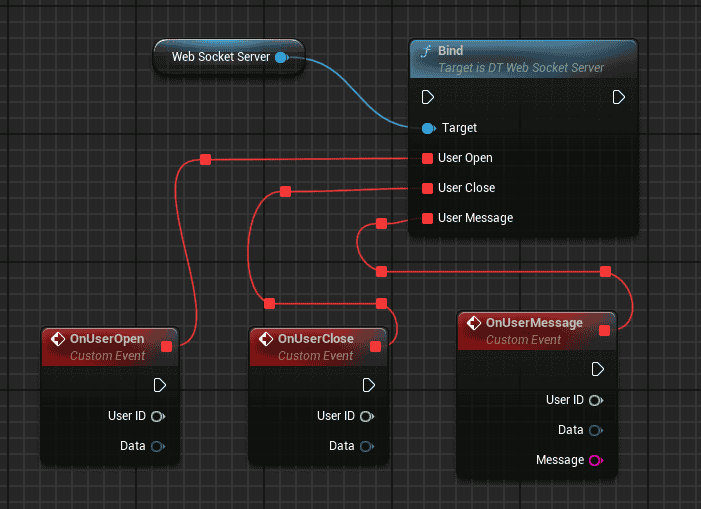The height and width of the screenshot is (509, 701).
Task: Click the User Open delegate pin
Action: point(428,158)
